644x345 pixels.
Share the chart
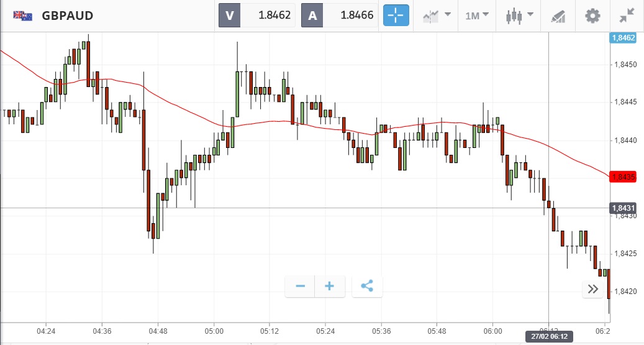point(367,286)
